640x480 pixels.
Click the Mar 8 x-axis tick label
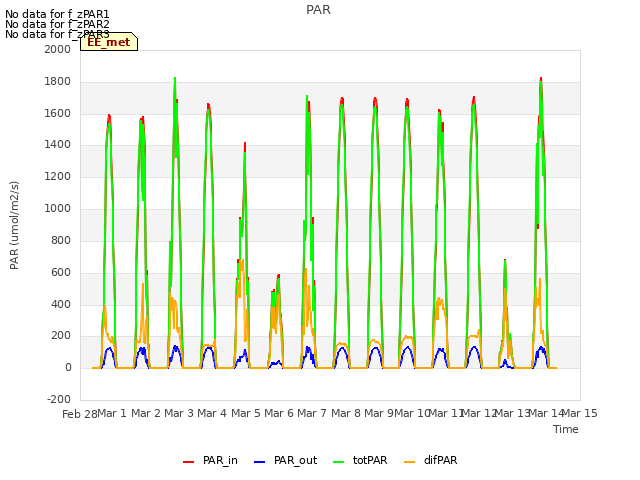(346, 413)
